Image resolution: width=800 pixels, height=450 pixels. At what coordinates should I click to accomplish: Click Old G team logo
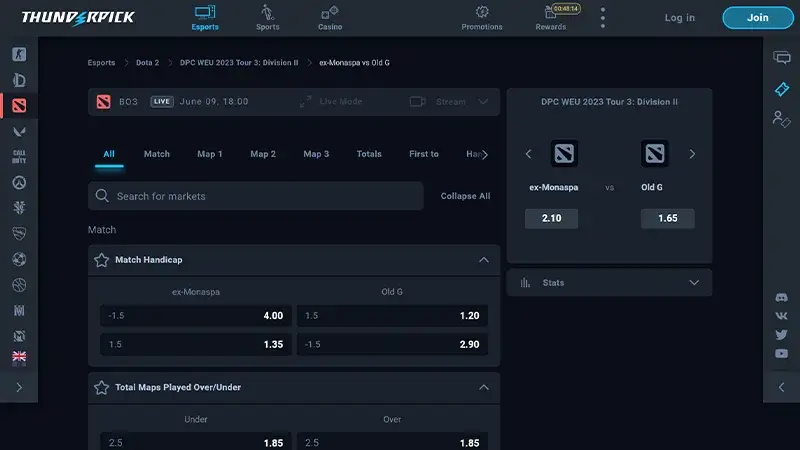click(655, 153)
